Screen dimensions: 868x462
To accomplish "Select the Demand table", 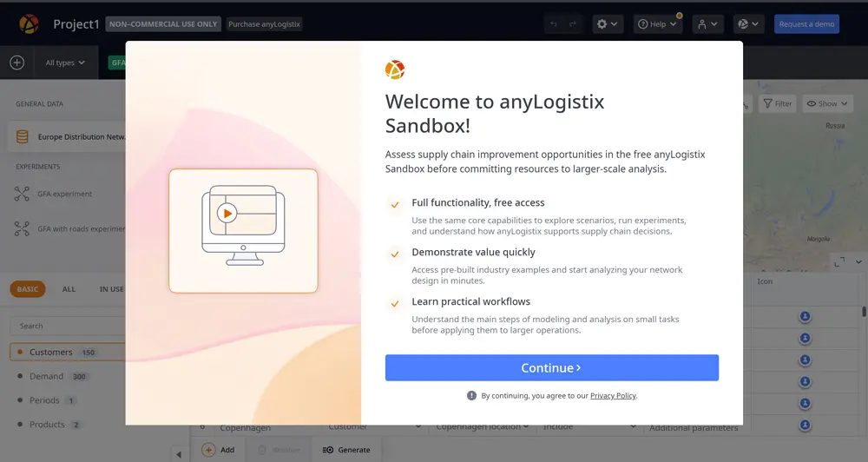I will 47,376.
